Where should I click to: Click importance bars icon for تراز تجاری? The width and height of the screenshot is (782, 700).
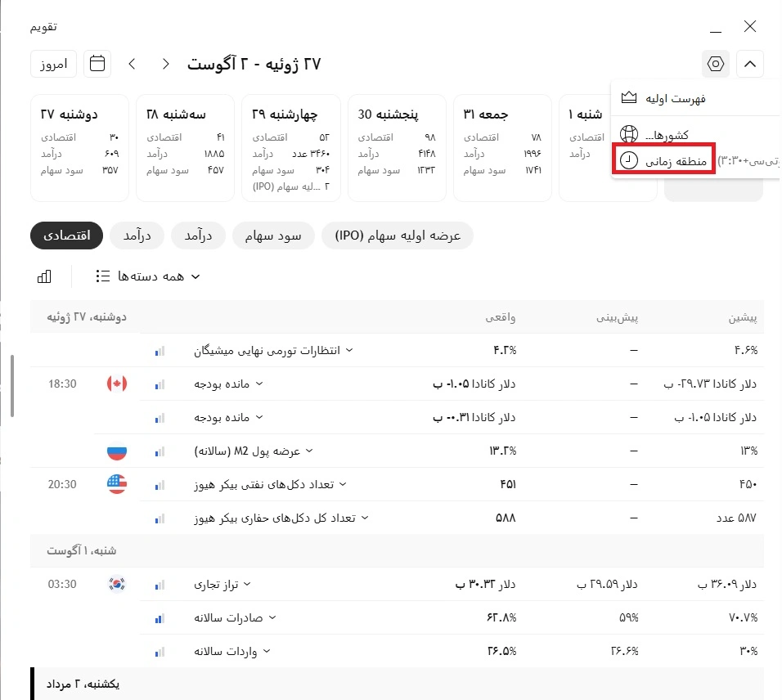point(160,586)
